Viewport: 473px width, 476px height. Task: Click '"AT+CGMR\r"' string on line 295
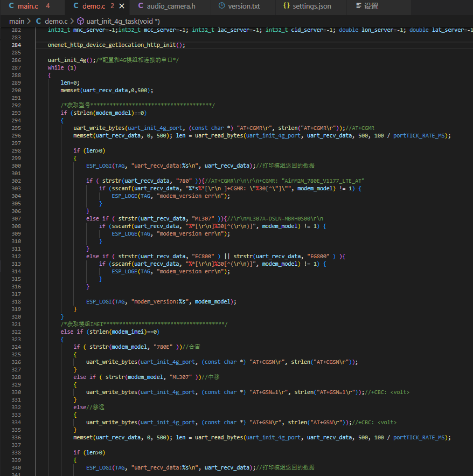[x=254, y=128]
